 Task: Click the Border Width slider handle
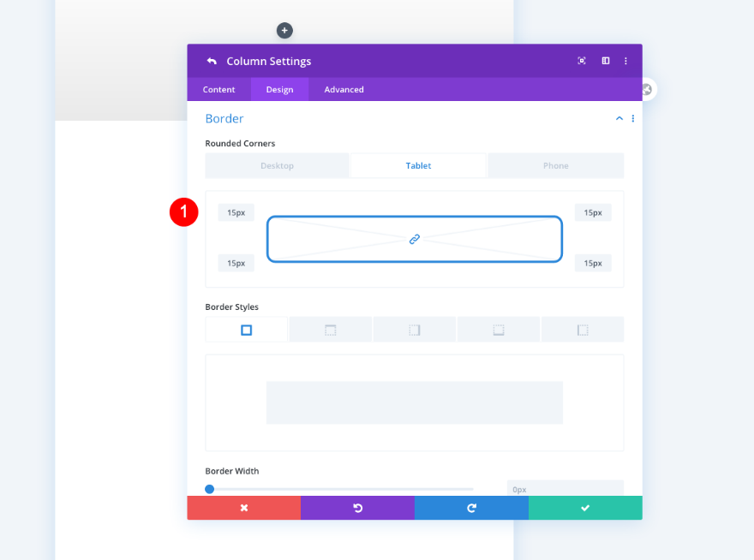click(210, 489)
